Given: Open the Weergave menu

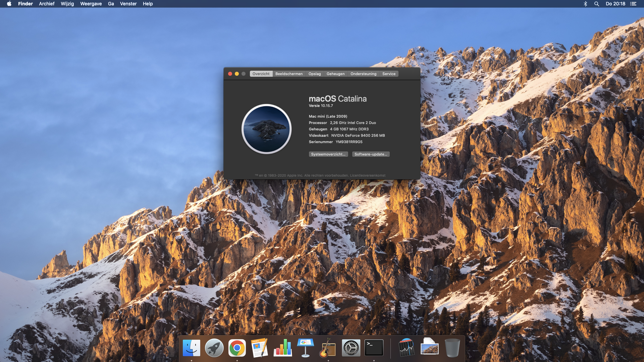Looking at the screenshot, I should 91,4.
